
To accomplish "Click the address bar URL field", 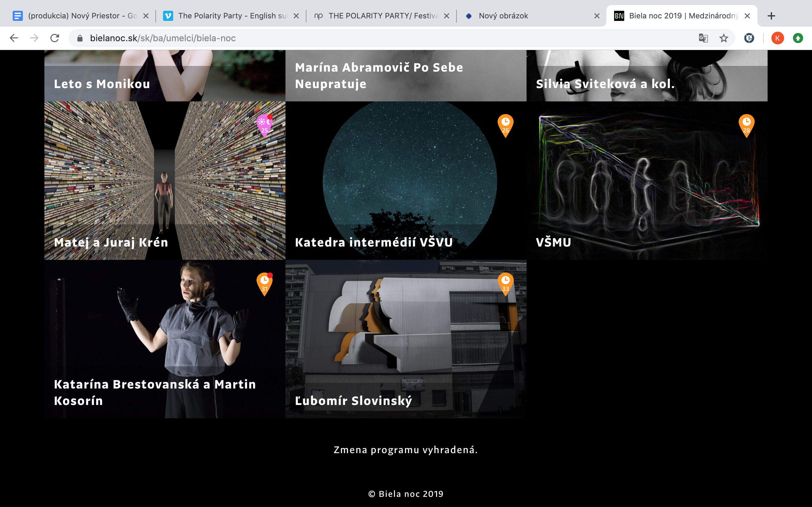I will point(369,38).
